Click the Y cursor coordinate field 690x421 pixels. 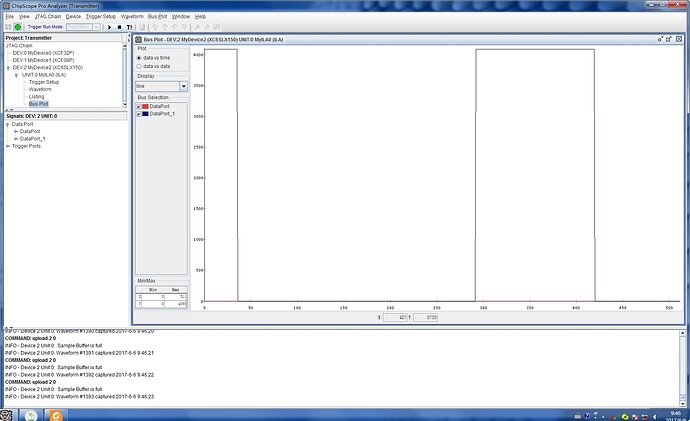coord(426,317)
